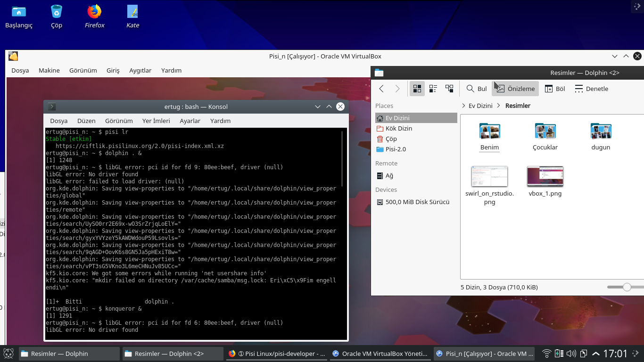The width and height of the screenshot is (644, 362).
Task: Click the volume icon in system tray
Action: pyautogui.click(x=571, y=354)
